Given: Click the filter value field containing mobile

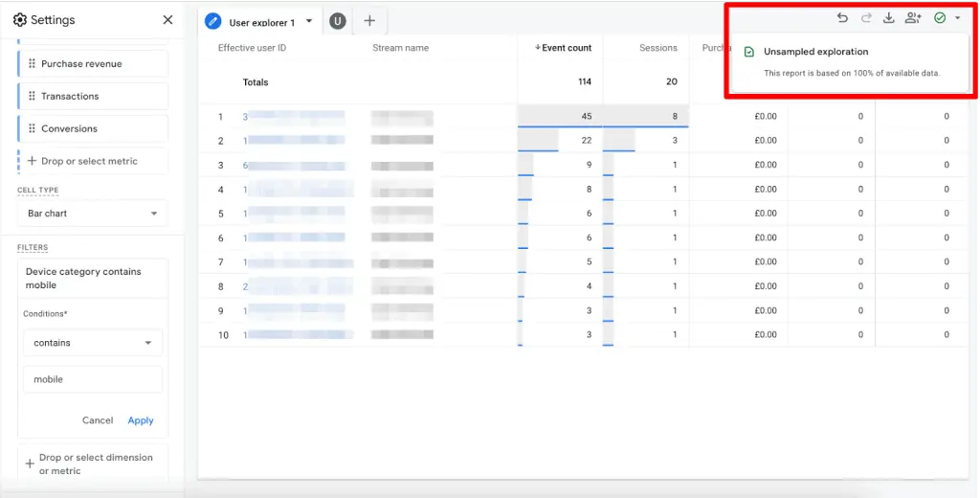Looking at the screenshot, I should click(x=92, y=379).
